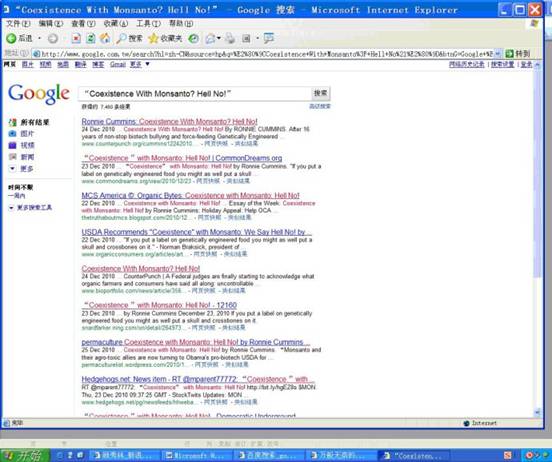Open Favorites star toolbar button
This screenshot has width=552, height=462.
(165, 38)
